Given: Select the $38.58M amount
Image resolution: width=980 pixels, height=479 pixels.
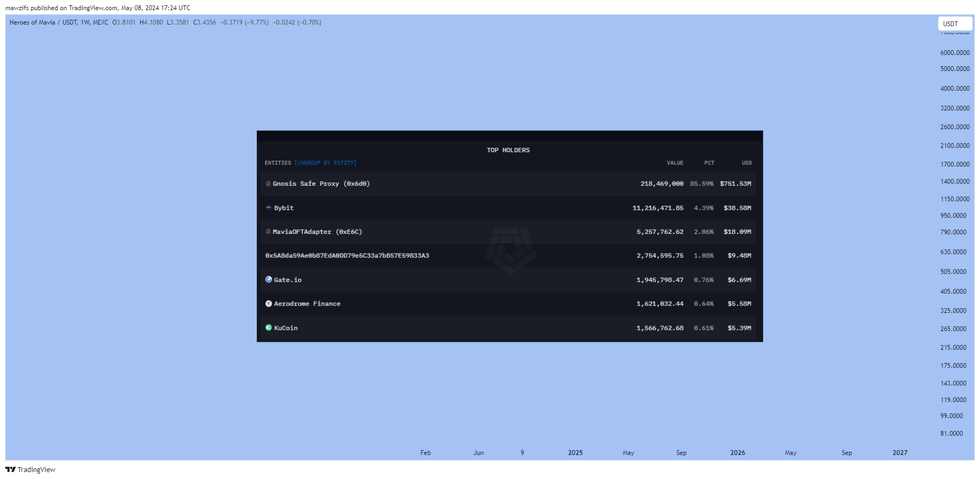Looking at the screenshot, I should [x=738, y=208].
